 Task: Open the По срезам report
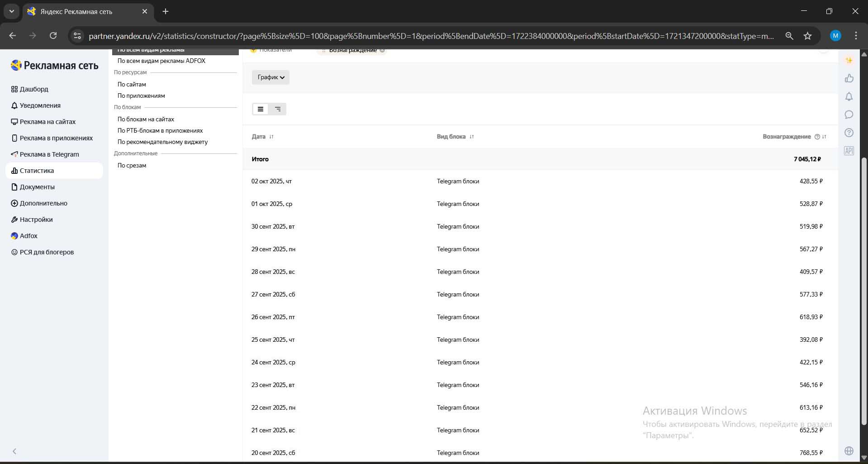132,165
